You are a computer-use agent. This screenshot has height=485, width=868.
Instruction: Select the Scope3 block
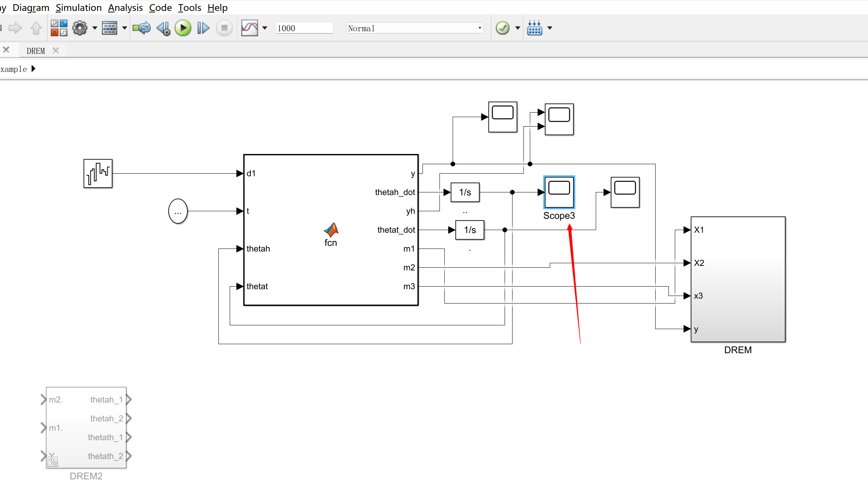coord(559,192)
